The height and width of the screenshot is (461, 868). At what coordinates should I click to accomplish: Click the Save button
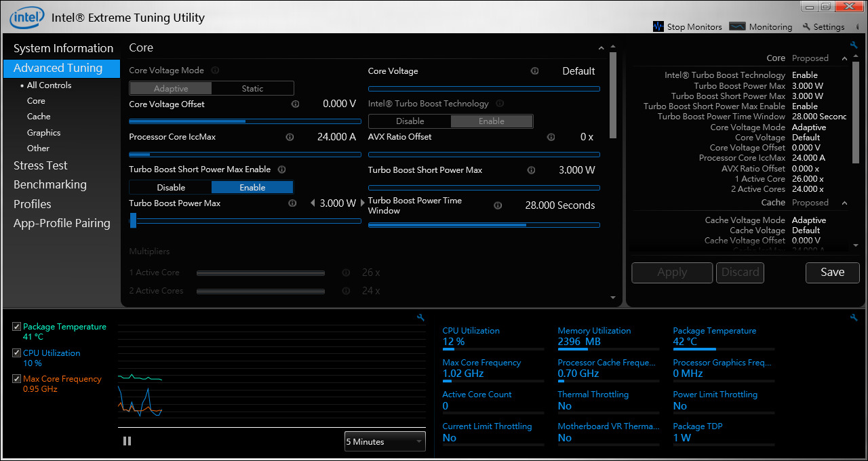[832, 273]
